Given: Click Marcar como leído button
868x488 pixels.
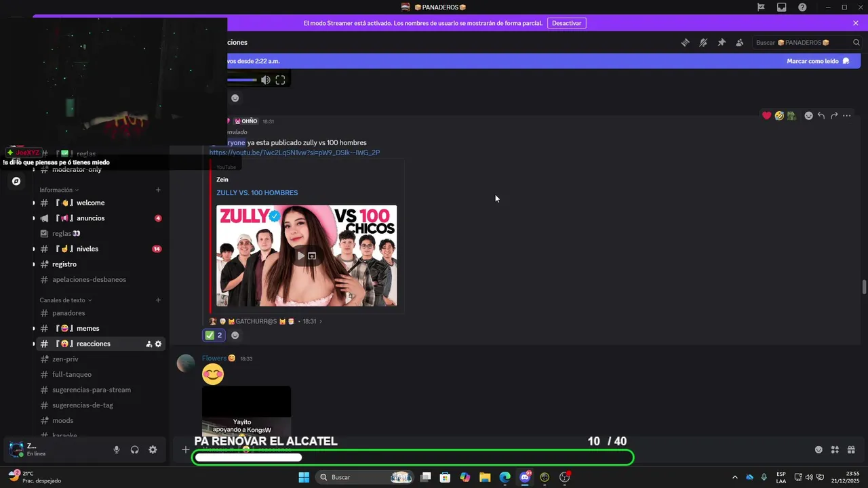Looking at the screenshot, I should [818, 61].
